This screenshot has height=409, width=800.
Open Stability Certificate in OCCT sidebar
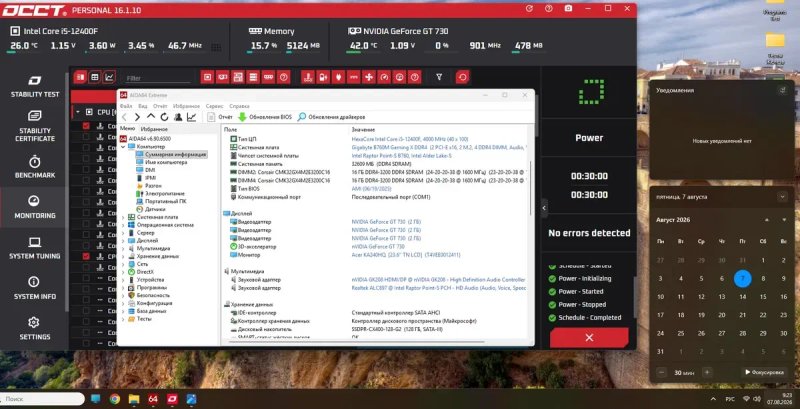35,126
